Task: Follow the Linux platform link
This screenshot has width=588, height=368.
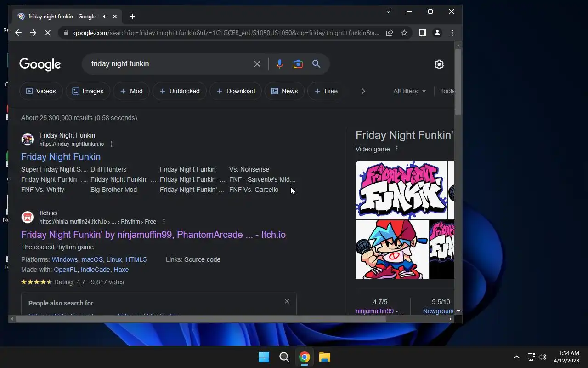Action: point(114,259)
